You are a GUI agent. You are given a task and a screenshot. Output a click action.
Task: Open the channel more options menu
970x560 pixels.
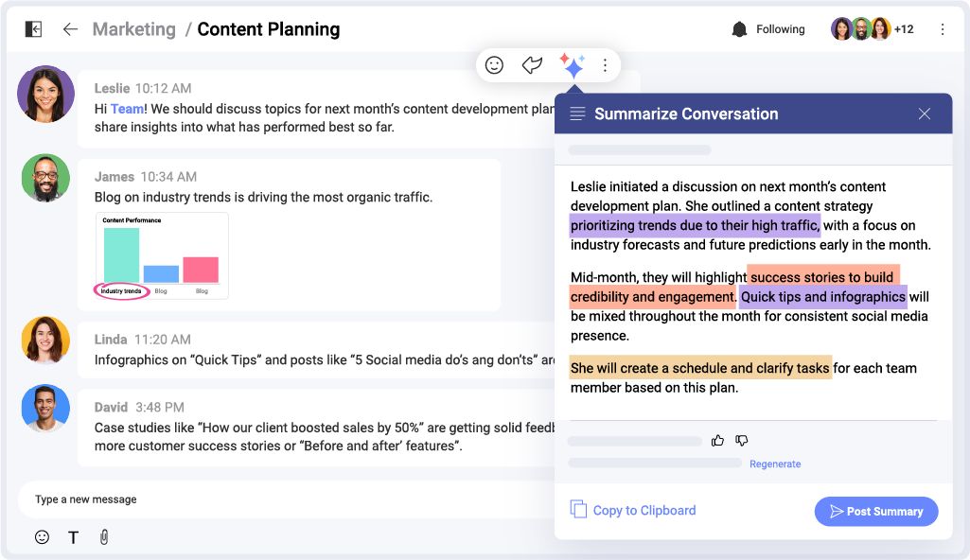tap(943, 29)
